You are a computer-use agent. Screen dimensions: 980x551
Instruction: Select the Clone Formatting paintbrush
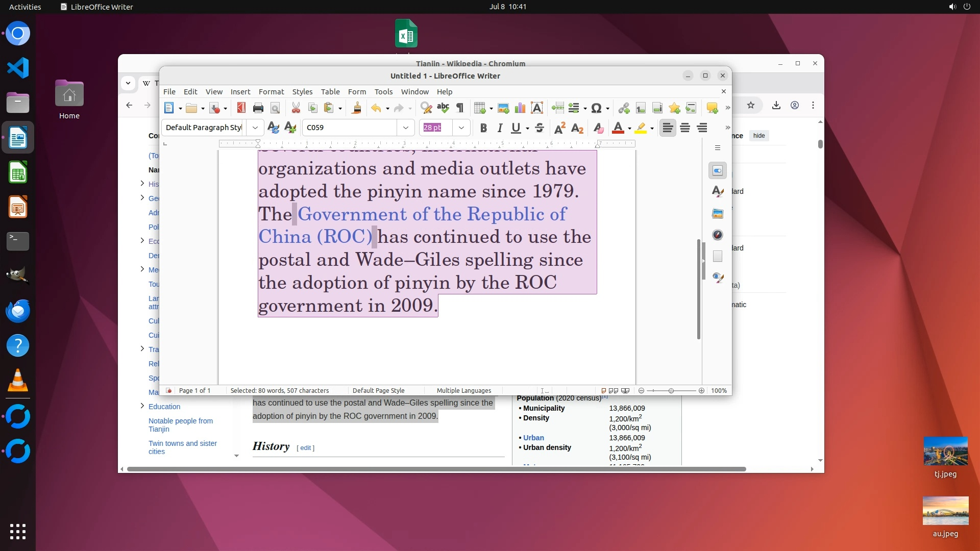[357, 108]
